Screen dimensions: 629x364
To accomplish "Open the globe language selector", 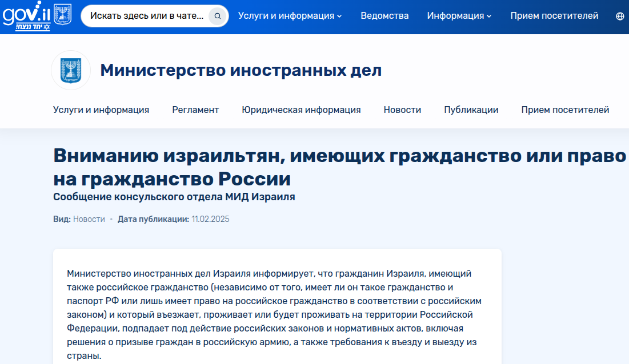I will click(x=620, y=17).
